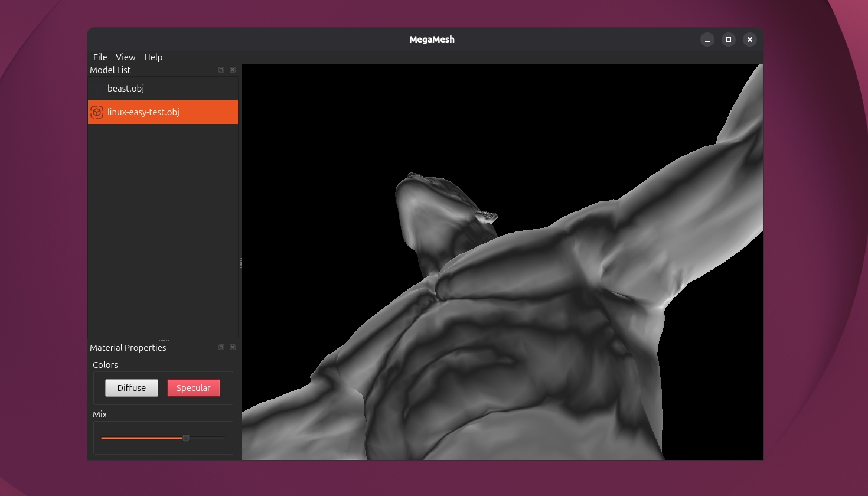Open the File menu

tap(100, 57)
